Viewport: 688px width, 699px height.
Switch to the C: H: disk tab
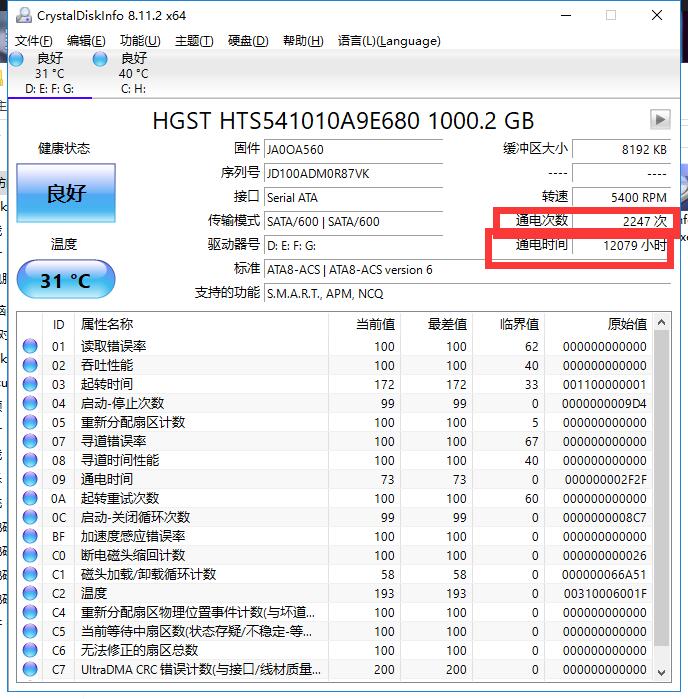[132, 88]
